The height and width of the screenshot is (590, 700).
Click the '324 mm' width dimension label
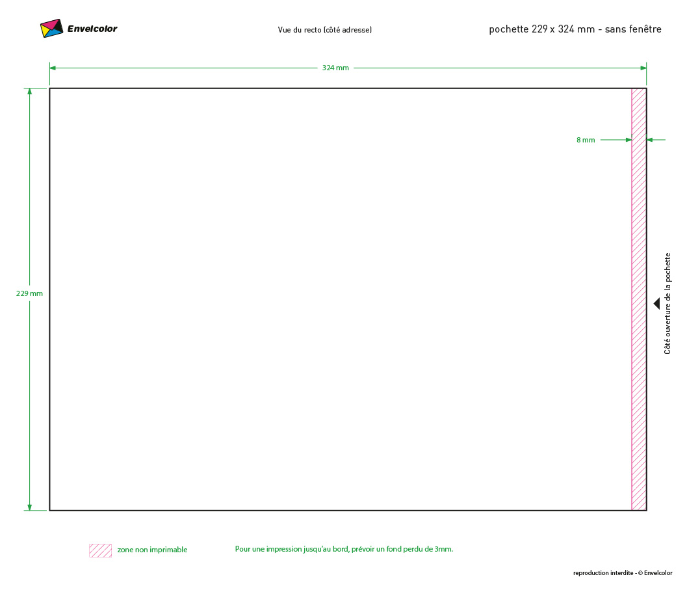[x=335, y=68]
